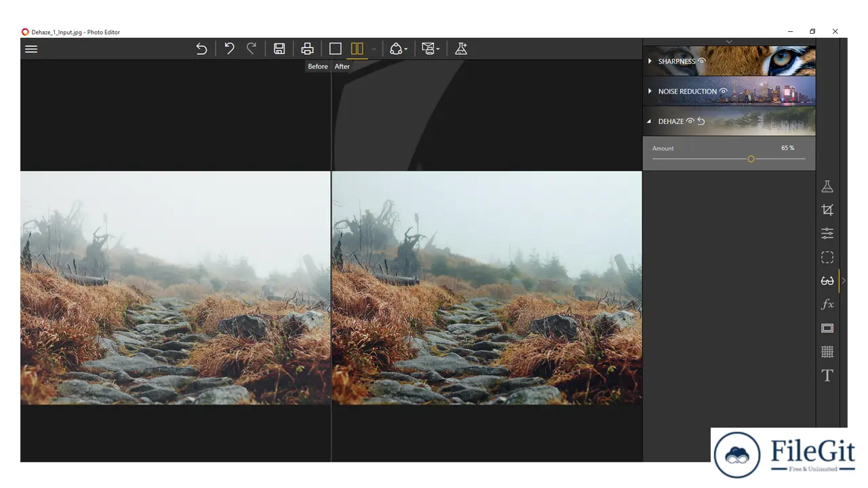The image size is (868, 488).
Task: Click the chevron above the adjustments panel
Action: pyautogui.click(x=729, y=42)
